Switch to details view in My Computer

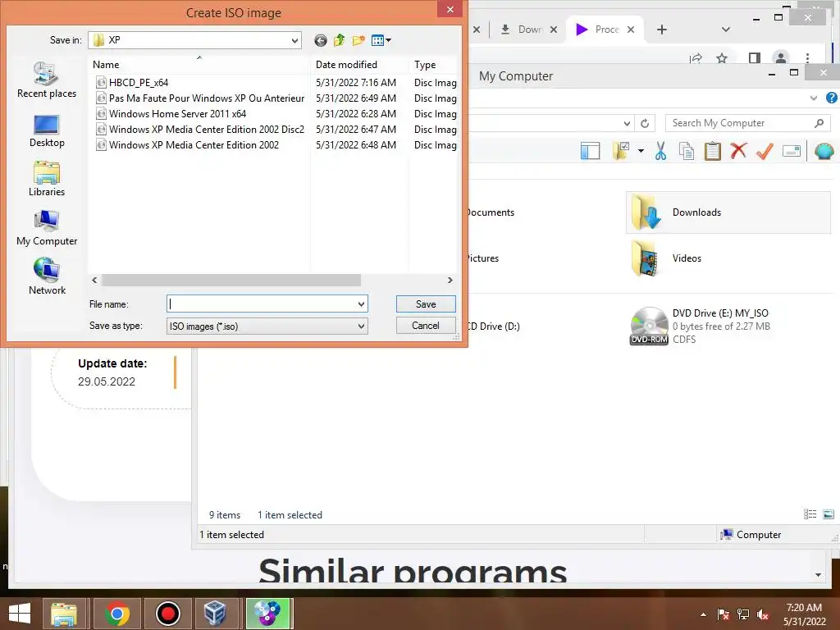pyautogui.click(x=810, y=514)
